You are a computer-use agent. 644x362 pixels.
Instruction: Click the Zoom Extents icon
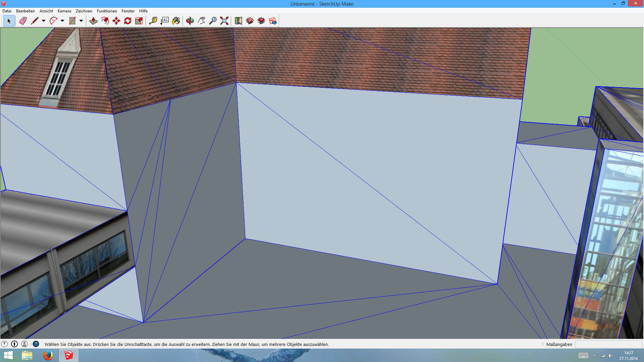click(224, 21)
